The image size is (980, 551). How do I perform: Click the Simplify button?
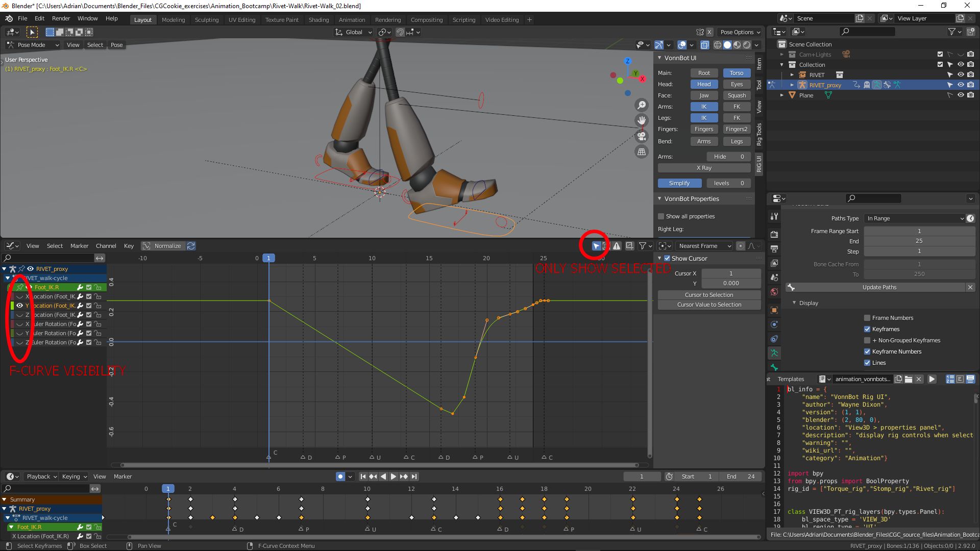click(x=679, y=183)
